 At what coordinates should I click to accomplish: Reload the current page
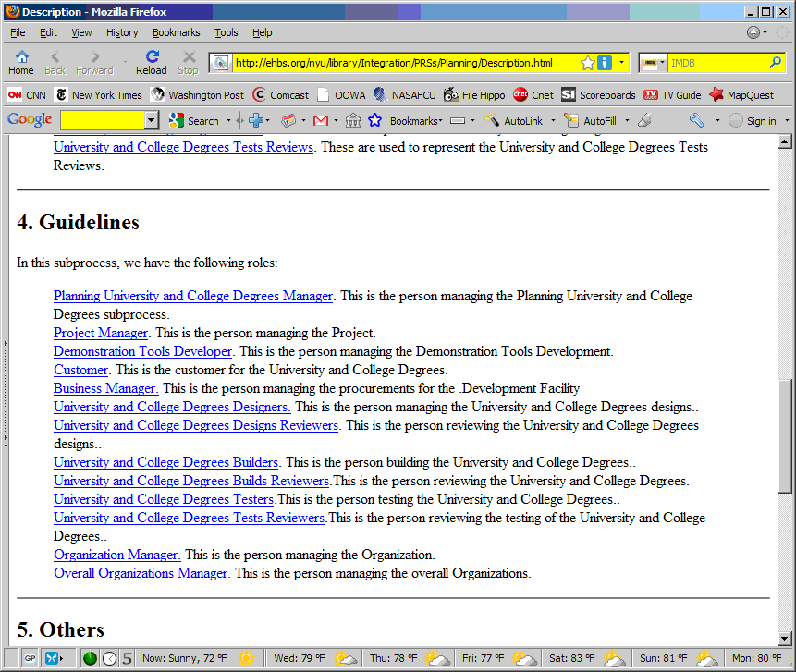click(x=152, y=63)
